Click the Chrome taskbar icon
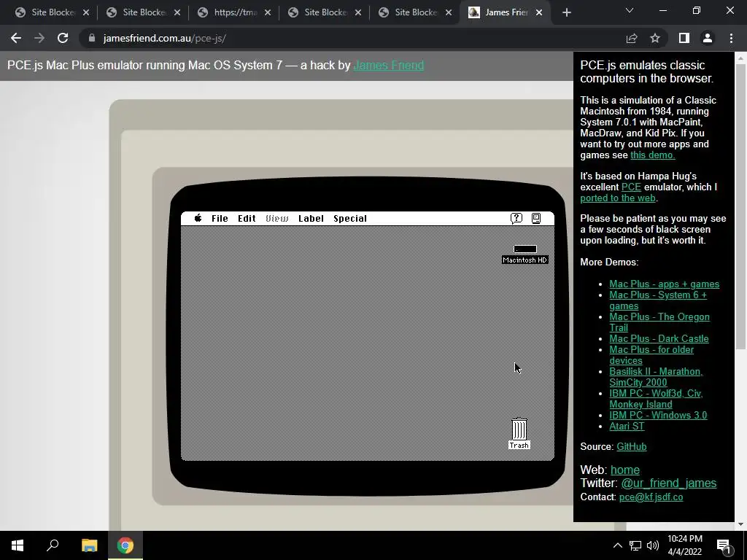 [x=125, y=545]
